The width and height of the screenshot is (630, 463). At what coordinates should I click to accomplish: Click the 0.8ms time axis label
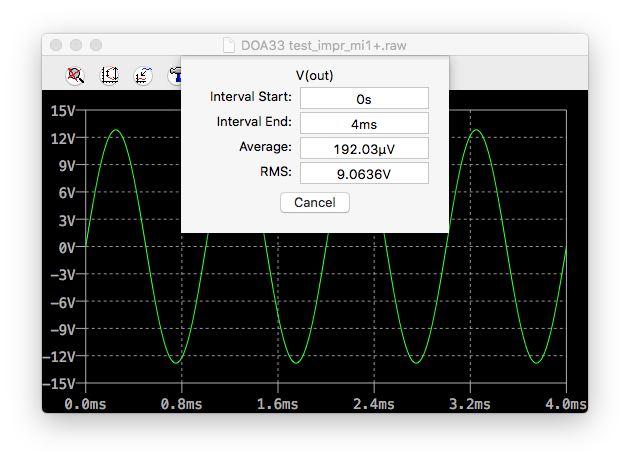181,404
